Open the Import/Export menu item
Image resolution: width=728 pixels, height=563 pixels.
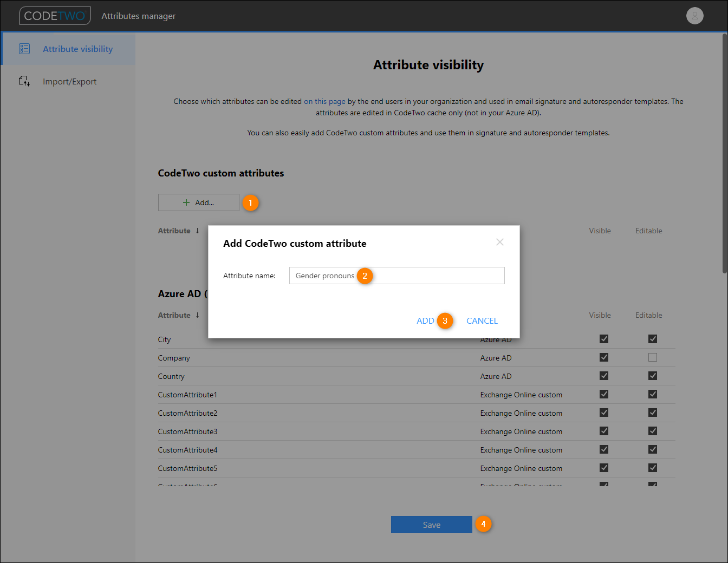point(68,81)
